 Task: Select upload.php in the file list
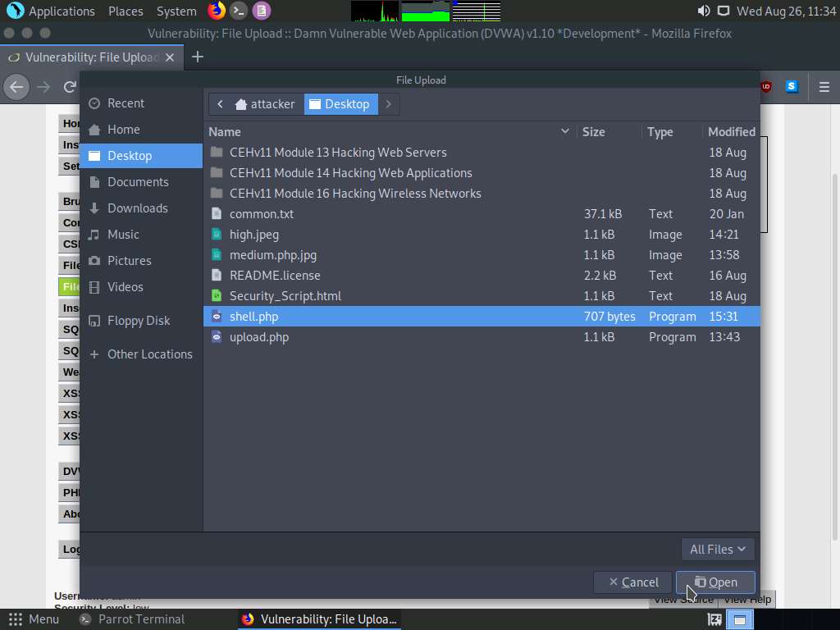(259, 336)
